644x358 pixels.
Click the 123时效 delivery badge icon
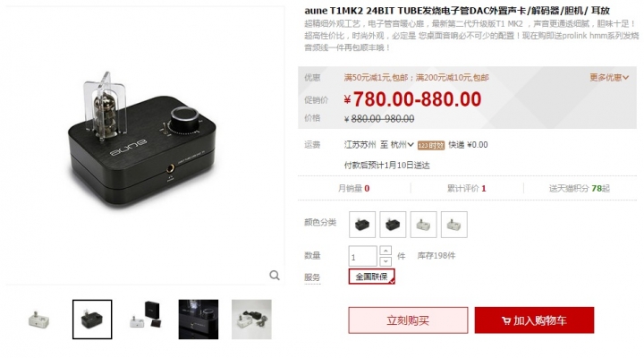coord(431,145)
